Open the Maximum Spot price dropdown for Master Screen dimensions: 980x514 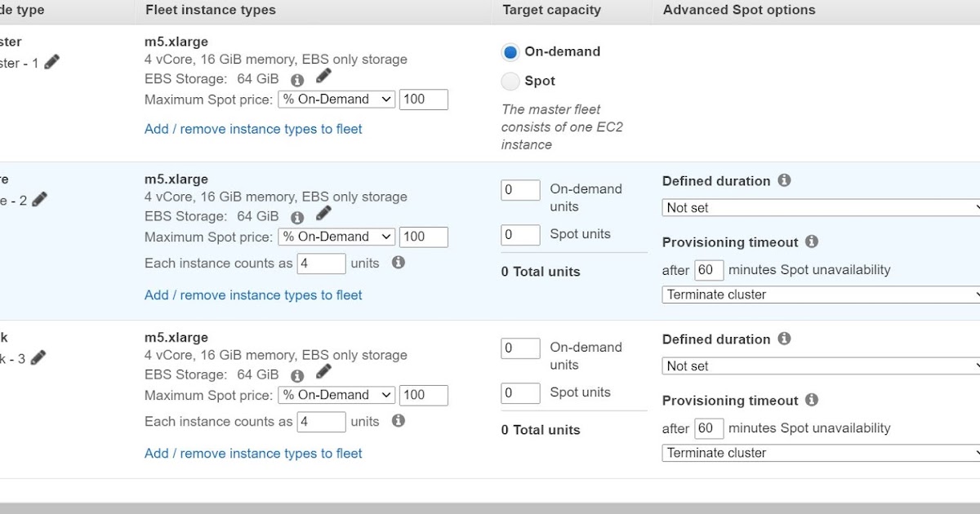point(336,99)
